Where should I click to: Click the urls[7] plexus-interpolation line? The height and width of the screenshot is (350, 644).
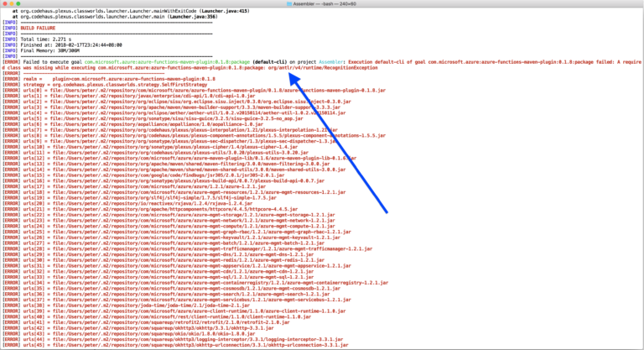(x=170, y=130)
